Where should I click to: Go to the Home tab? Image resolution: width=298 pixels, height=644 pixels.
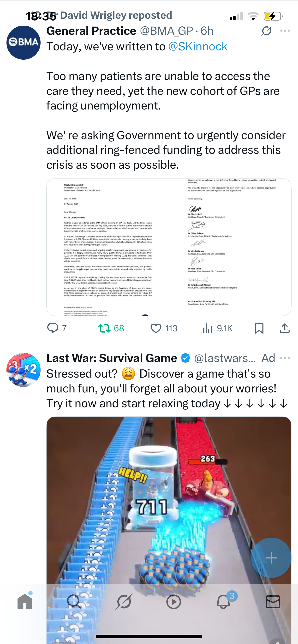(25, 601)
